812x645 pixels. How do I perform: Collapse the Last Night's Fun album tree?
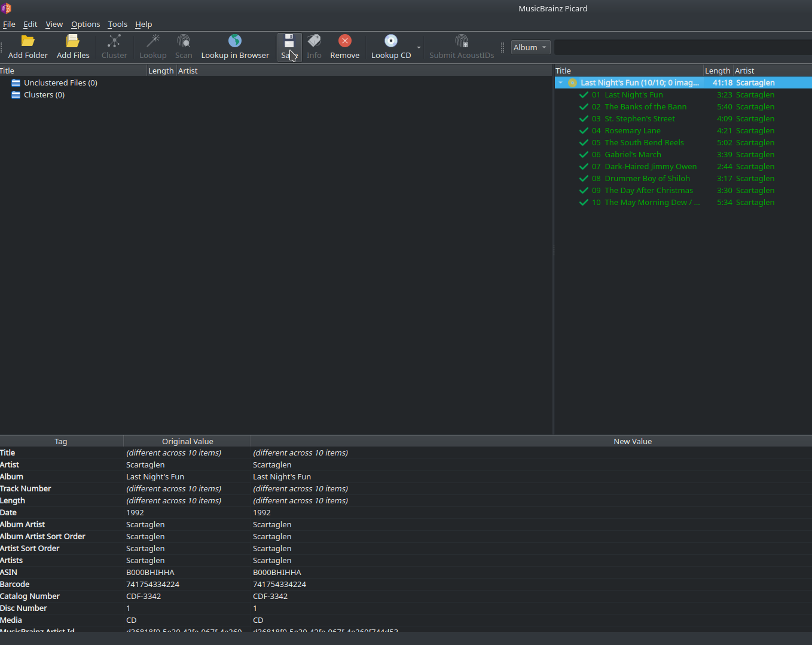561,83
